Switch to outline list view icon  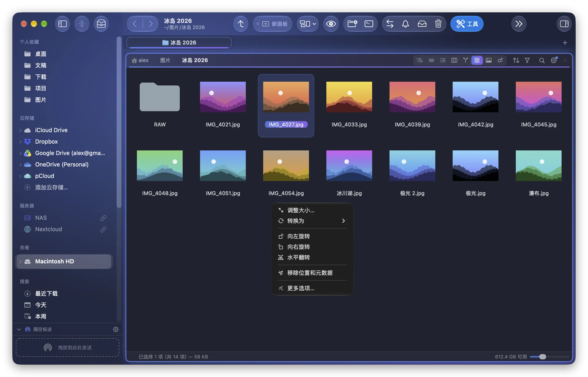pyautogui.click(x=420, y=60)
